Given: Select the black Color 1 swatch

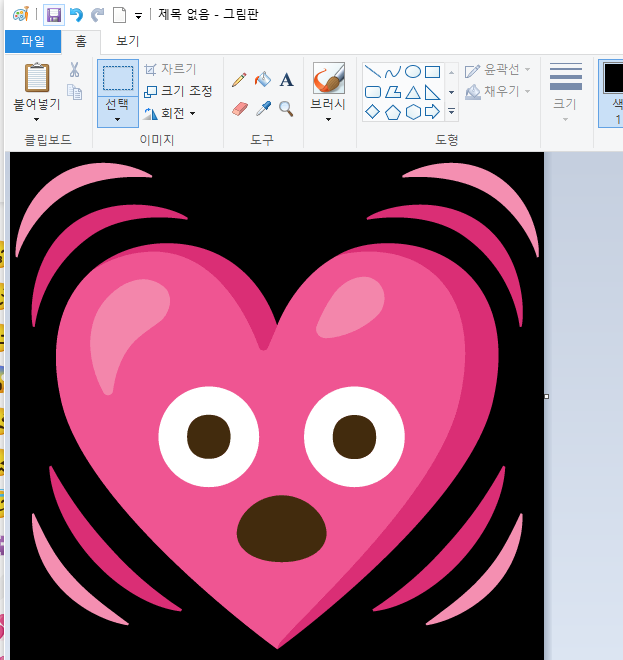Looking at the screenshot, I should coord(612,77).
